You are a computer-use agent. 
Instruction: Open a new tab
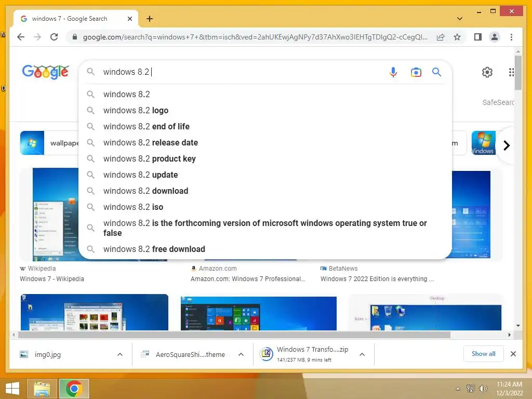coord(150,19)
